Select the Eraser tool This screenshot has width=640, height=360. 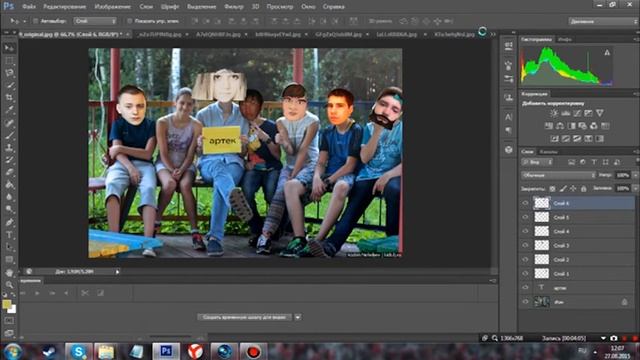pyautogui.click(x=9, y=172)
